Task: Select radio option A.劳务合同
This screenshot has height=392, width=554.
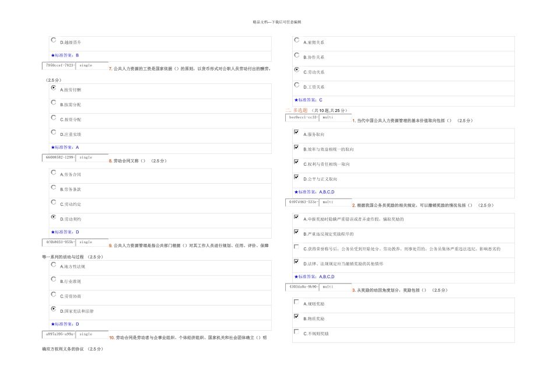Action: [x=53, y=173]
